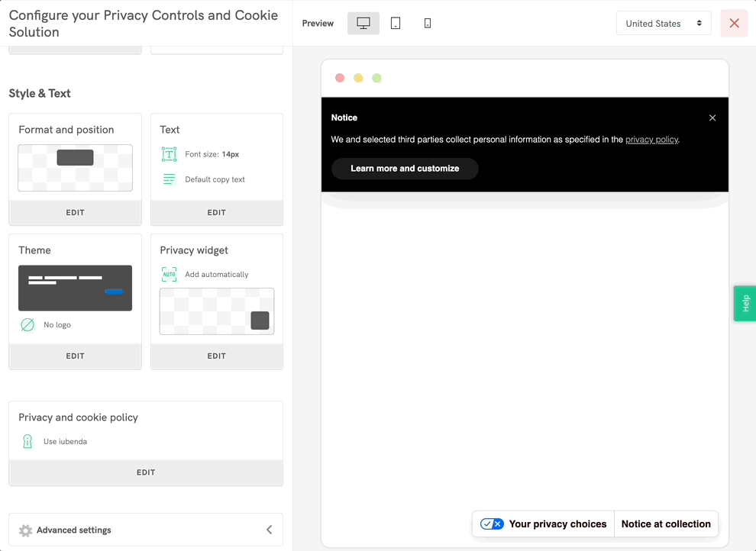Edit Format and position settings

click(x=75, y=213)
